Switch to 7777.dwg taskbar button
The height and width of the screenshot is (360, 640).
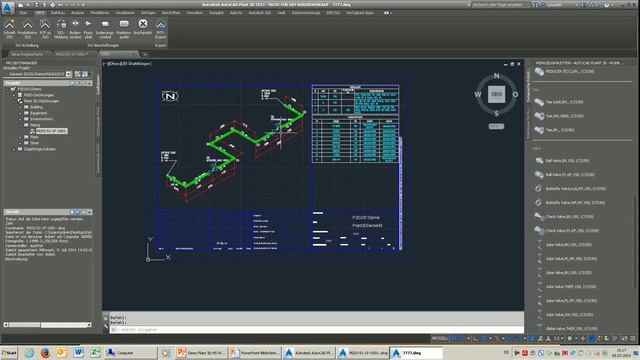pyautogui.click(x=416, y=353)
